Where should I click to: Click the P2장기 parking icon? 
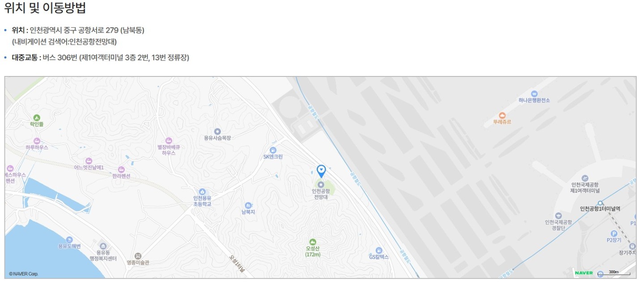[614, 233]
